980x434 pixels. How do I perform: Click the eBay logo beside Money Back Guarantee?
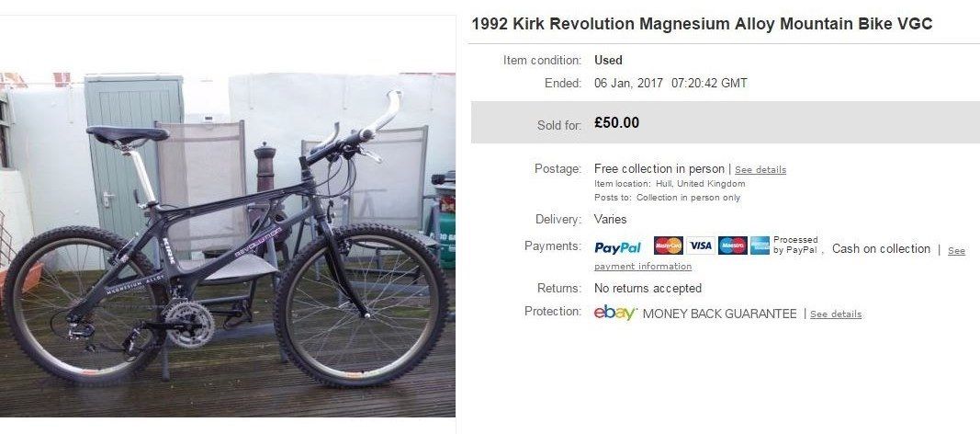pos(615,313)
